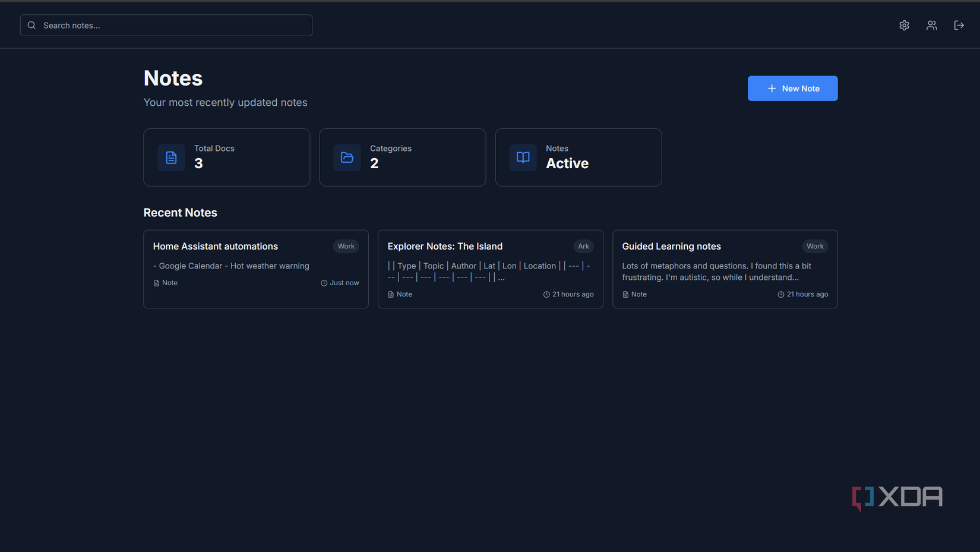Click the open-book icon on the Notes Active card
The image size is (980, 552).
click(523, 157)
